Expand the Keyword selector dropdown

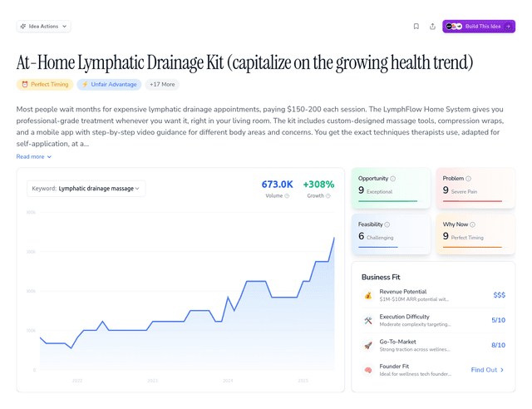point(86,189)
